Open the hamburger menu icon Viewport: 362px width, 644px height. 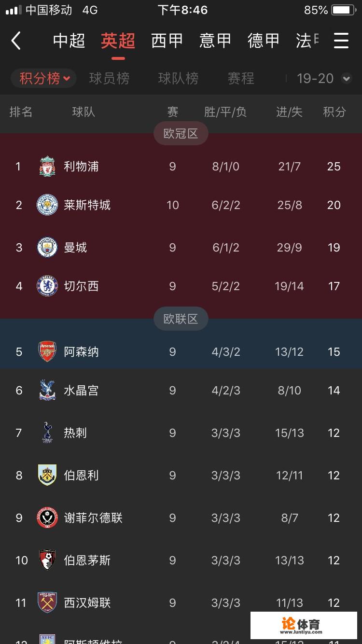(x=341, y=41)
